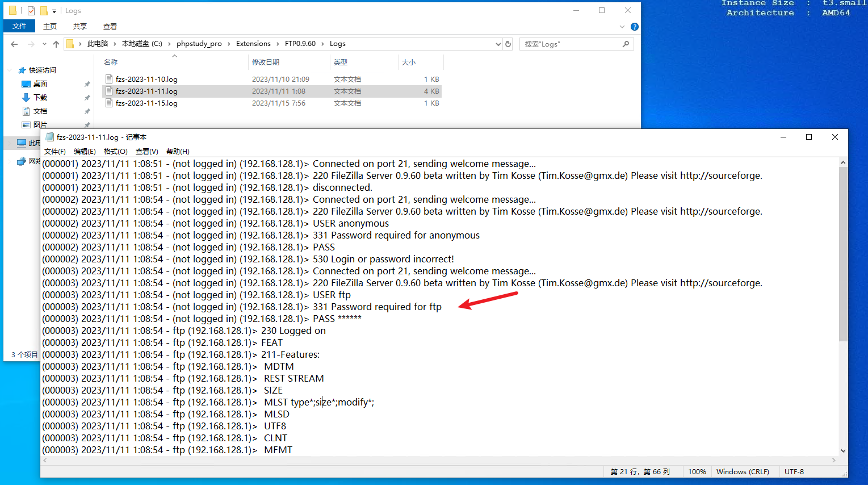Click the Logs segment in the breadcrumb
The height and width of the screenshot is (485, 868).
(x=338, y=44)
